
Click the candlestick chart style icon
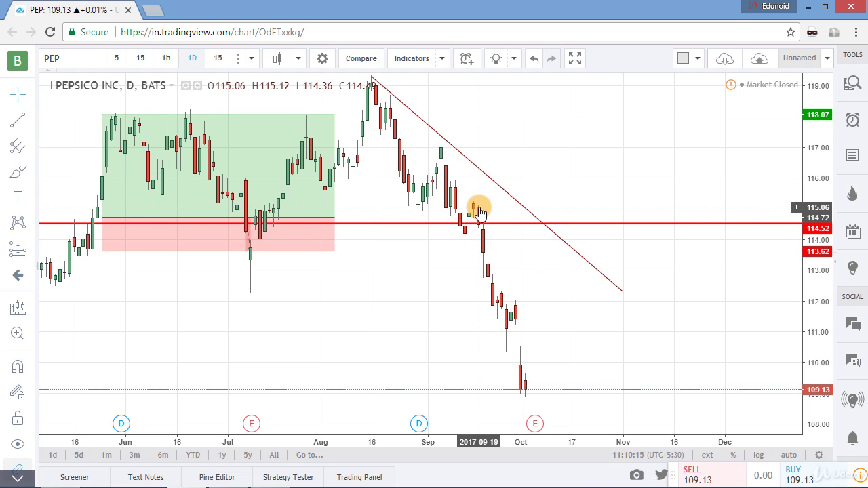coord(277,58)
